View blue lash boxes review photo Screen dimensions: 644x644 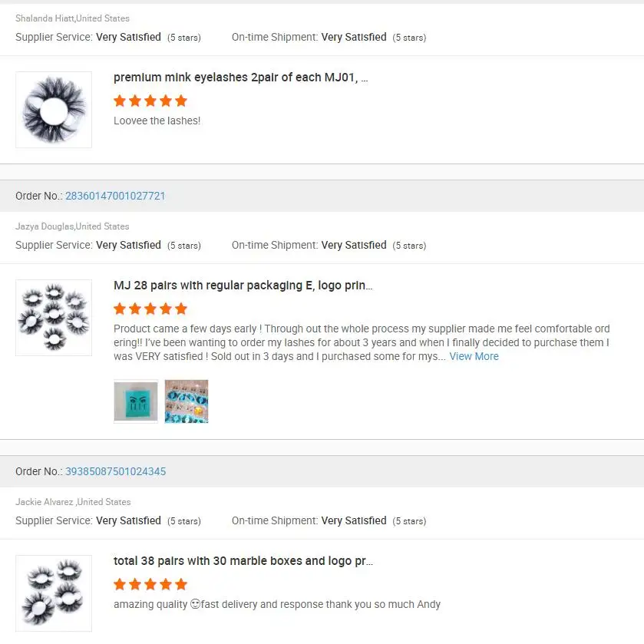coord(187,401)
